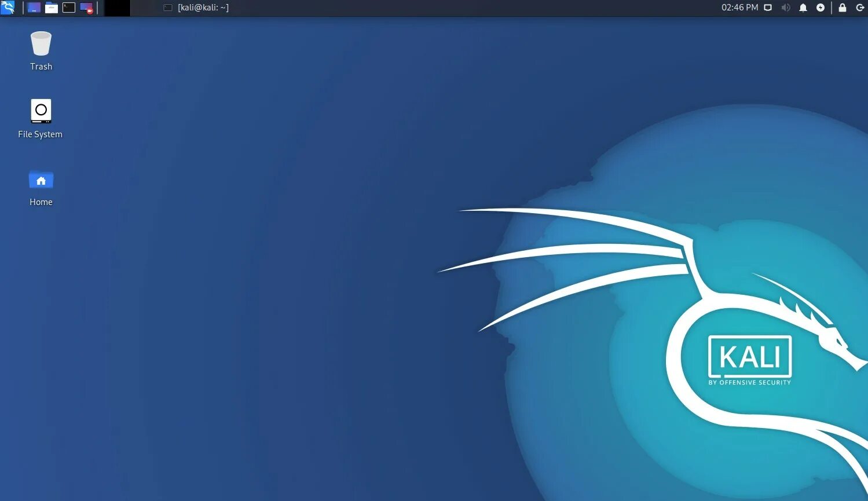Click the File System label text

40,134
